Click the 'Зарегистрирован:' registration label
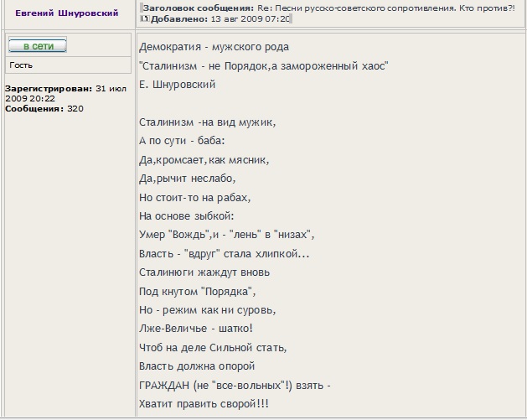This screenshot has height=420, width=527. click(x=49, y=88)
